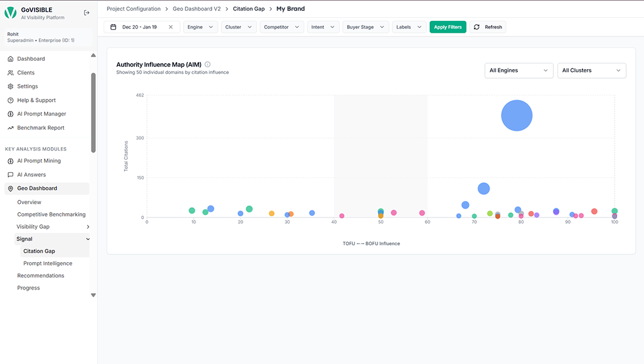Viewport: 644px width, 364px height.
Task: Open the All Clusters dropdown
Action: (x=591, y=70)
